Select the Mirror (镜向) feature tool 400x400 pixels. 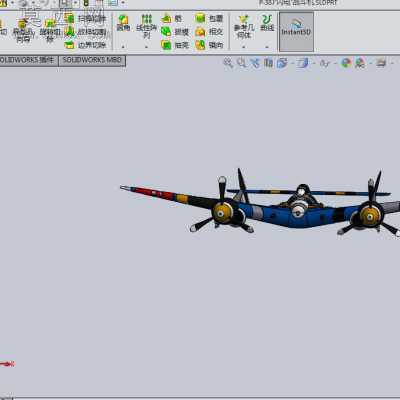tap(209, 45)
